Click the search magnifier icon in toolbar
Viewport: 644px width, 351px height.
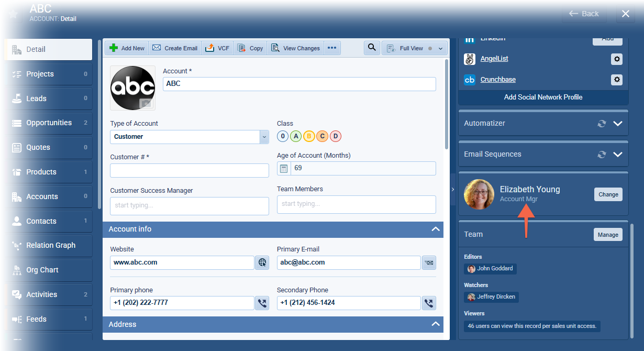(x=372, y=48)
